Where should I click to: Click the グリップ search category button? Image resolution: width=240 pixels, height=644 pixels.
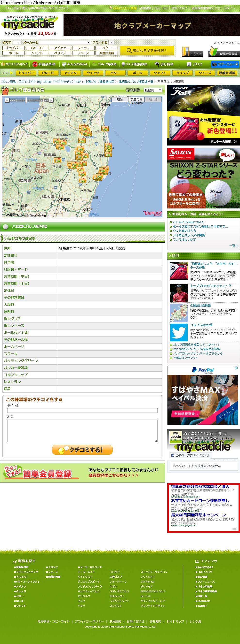60,53
